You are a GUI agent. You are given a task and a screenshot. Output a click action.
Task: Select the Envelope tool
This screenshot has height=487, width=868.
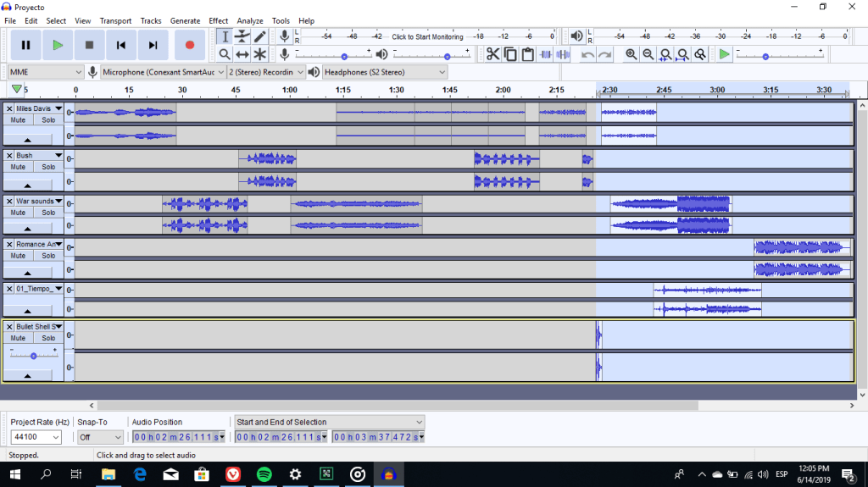242,36
